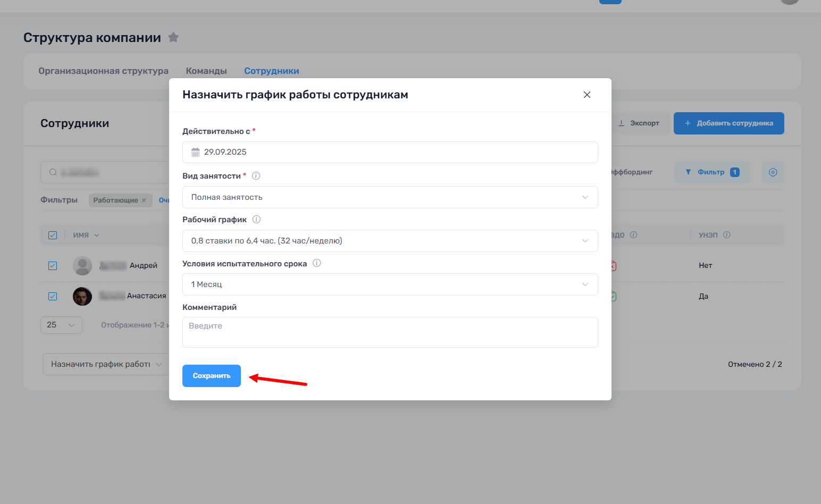This screenshot has height=504, width=821.
Task: Open the table column settings icon
Action: click(x=773, y=172)
